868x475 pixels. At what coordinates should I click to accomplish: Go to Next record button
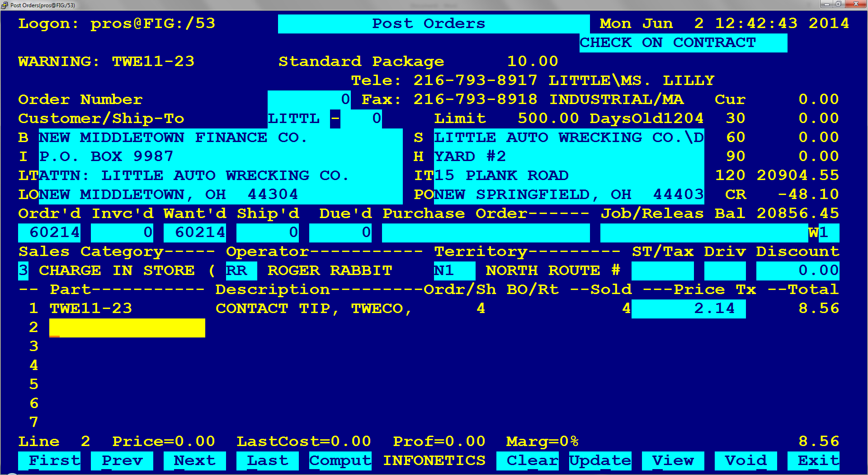point(194,461)
